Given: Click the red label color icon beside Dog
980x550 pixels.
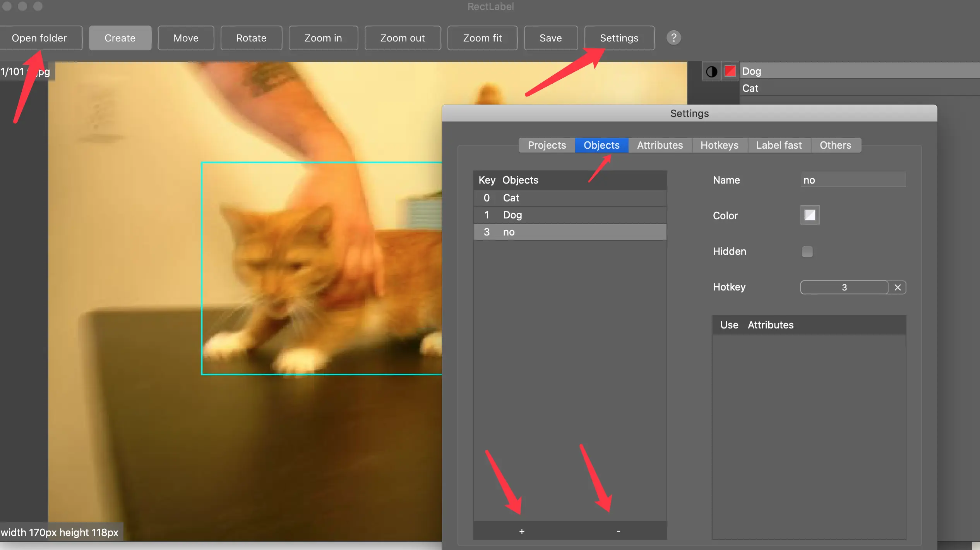Looking at the screenshot, I should pos(730,71).
